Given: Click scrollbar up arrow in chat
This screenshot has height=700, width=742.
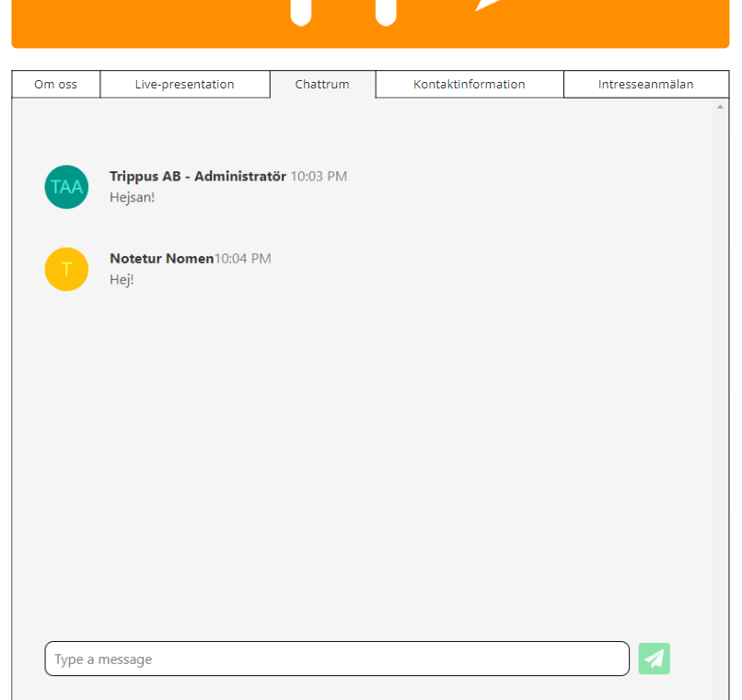Looking at the screenshot, I should tap(720, 107).
